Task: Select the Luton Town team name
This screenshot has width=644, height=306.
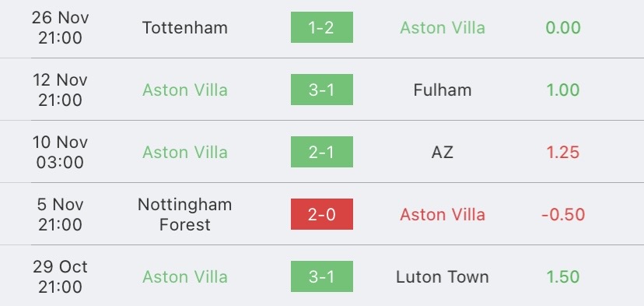Action: click(x=443, y=276)
